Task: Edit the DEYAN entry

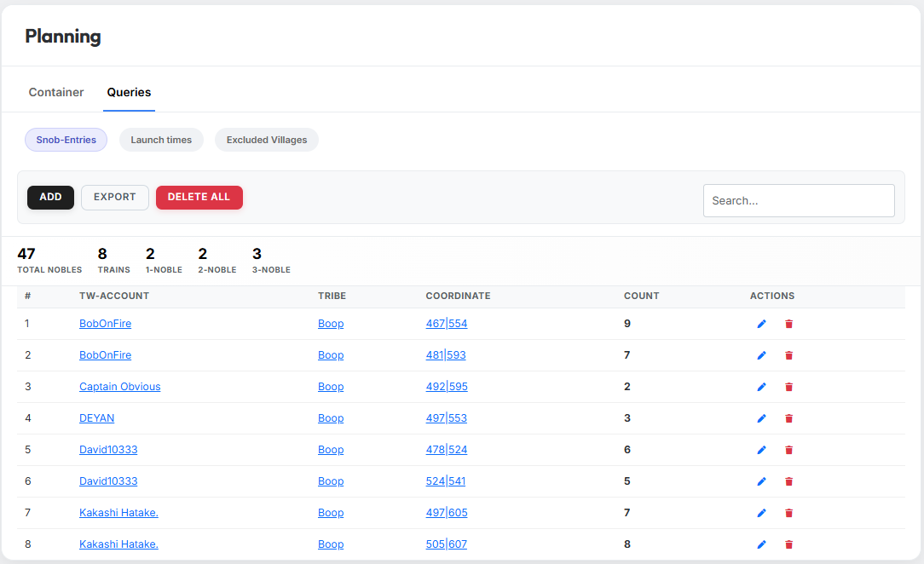Action: (761, 418)
